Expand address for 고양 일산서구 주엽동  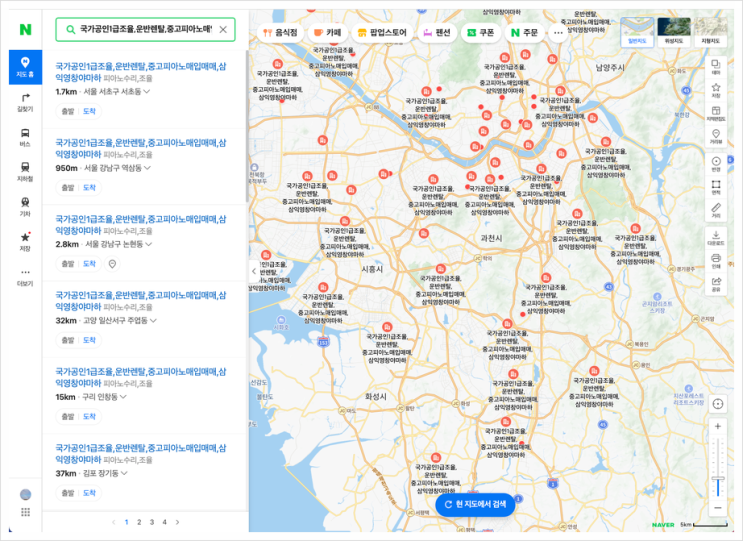153,320
